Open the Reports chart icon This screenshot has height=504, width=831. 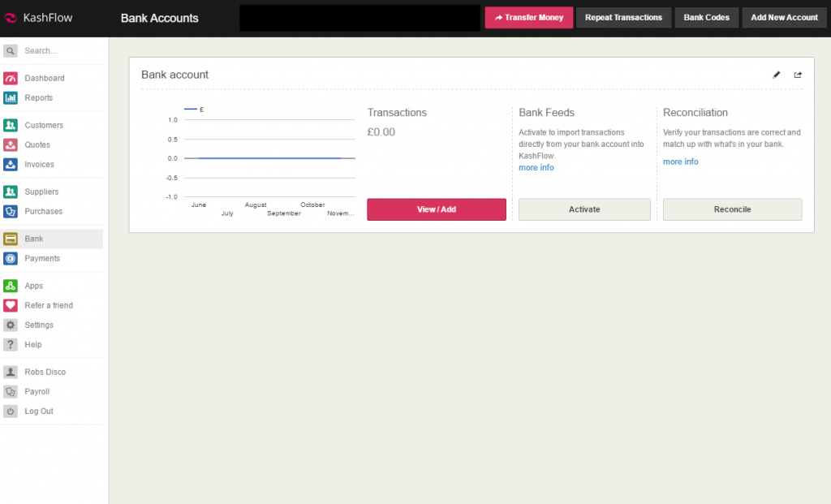pos(10,98)
